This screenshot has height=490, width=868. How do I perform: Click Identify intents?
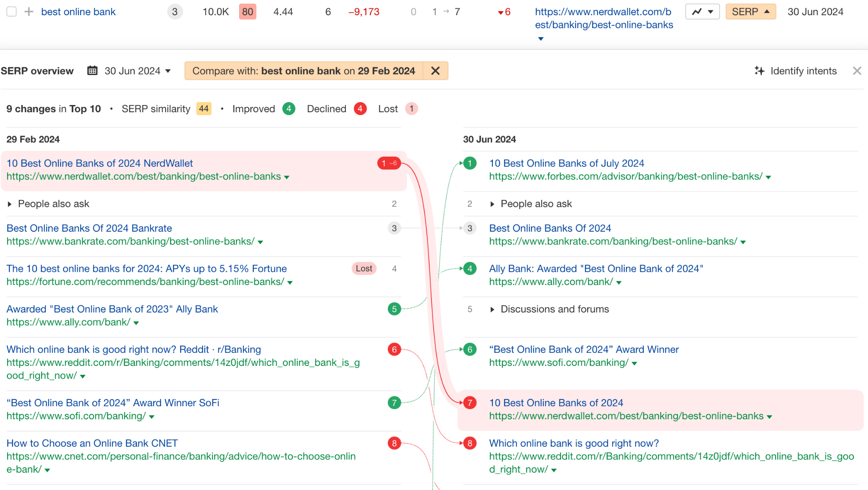(x=803, y=71)
